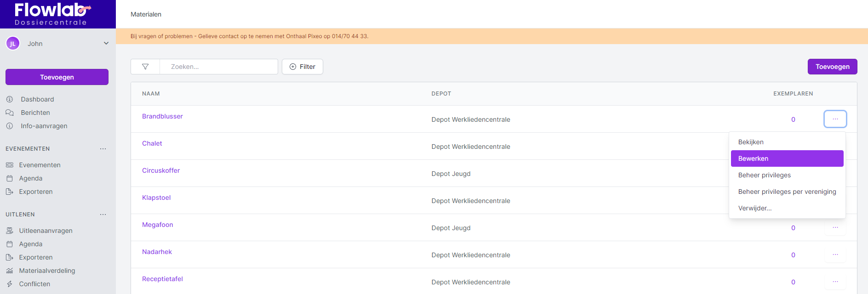
Task: Open the Uitlenen section ellipsis menu
Action: (103, 215)
